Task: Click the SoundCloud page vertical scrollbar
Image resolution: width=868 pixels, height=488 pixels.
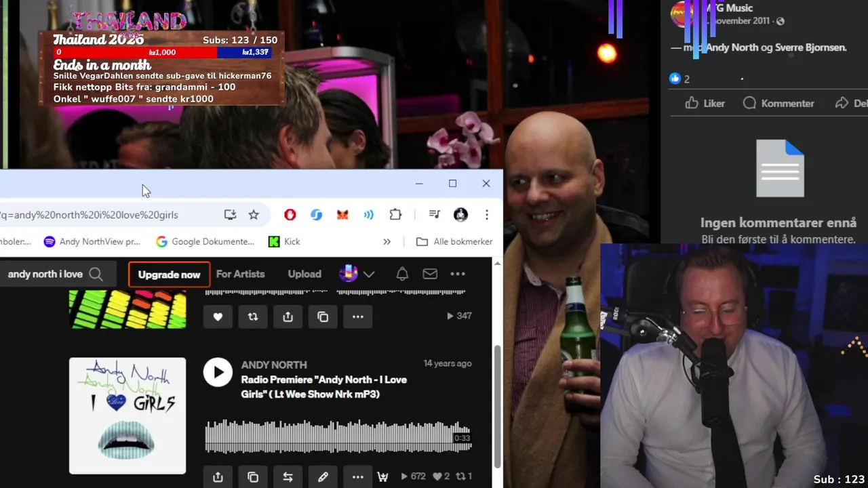Action: click(498, 405)
